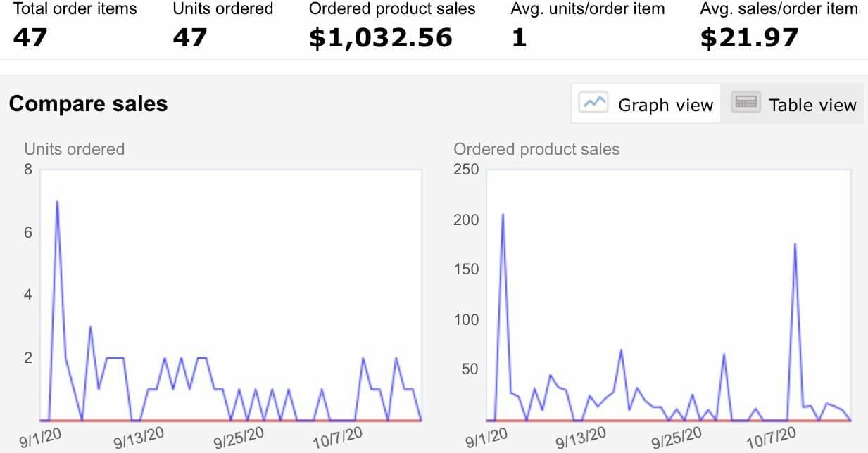The height and width of the screenshot is (453, 868).
Task: Click the tall spike in Ordered product sales chart
Action: [x=503, y=215]
